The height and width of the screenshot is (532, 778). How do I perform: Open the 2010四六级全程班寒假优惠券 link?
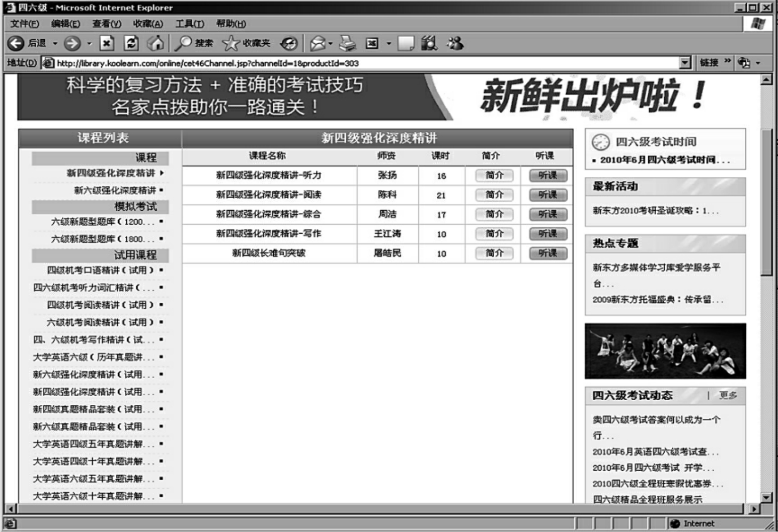coord(658,484)
